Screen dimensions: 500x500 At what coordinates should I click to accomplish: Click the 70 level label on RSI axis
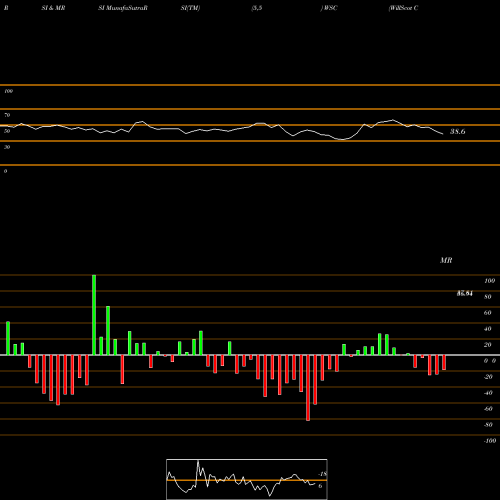tap(7, 115)
